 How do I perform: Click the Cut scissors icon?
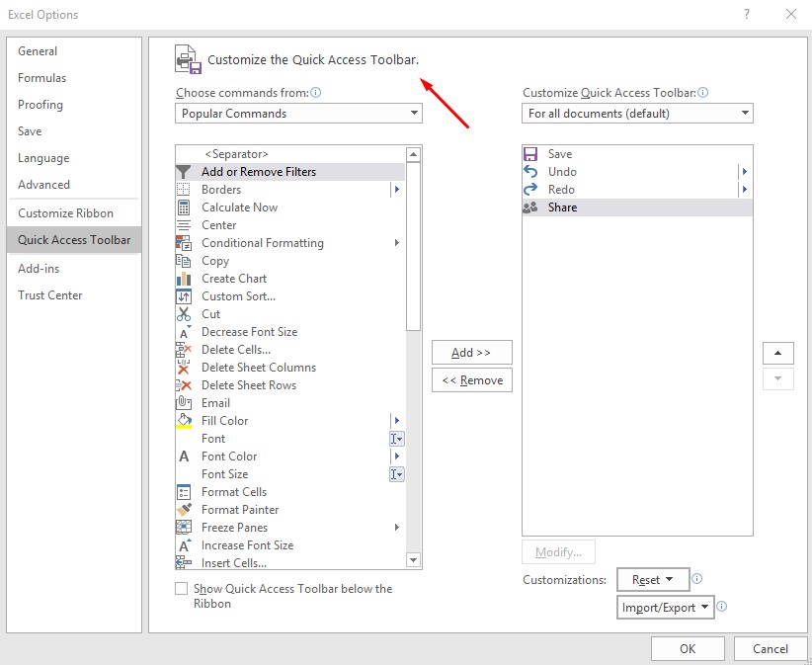click(184, 314)
